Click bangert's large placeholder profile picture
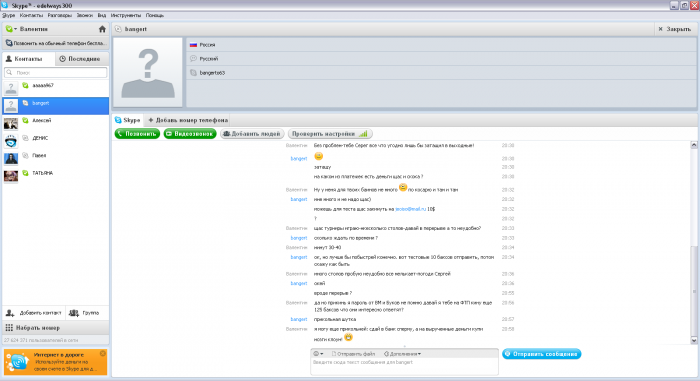Image resolution: width=700 pixels, height=381 pixels. click(148, 72)
